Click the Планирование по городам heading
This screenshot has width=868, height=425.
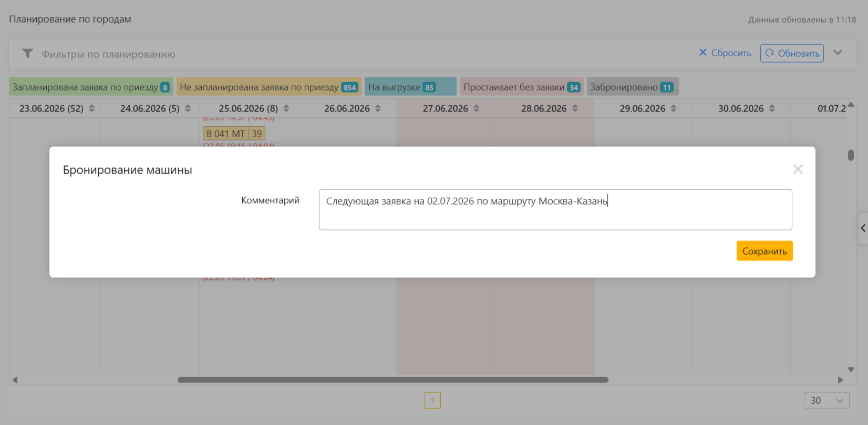(70, 19)
